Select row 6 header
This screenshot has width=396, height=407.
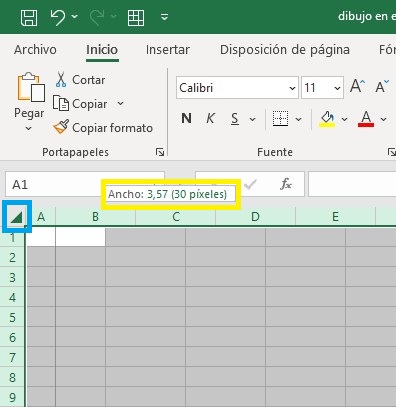[12, 337]
